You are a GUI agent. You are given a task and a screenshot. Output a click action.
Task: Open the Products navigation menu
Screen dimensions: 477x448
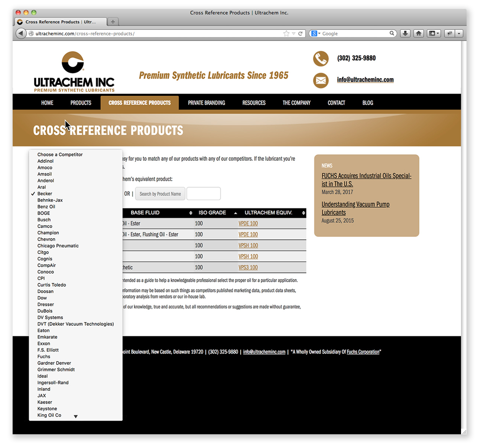(x=81, y=103)
